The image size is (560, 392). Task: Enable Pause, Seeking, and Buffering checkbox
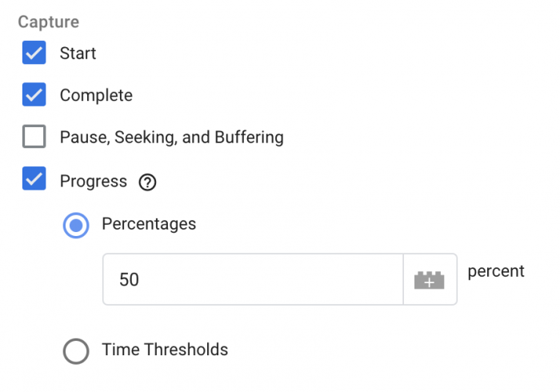pos(34,136)
